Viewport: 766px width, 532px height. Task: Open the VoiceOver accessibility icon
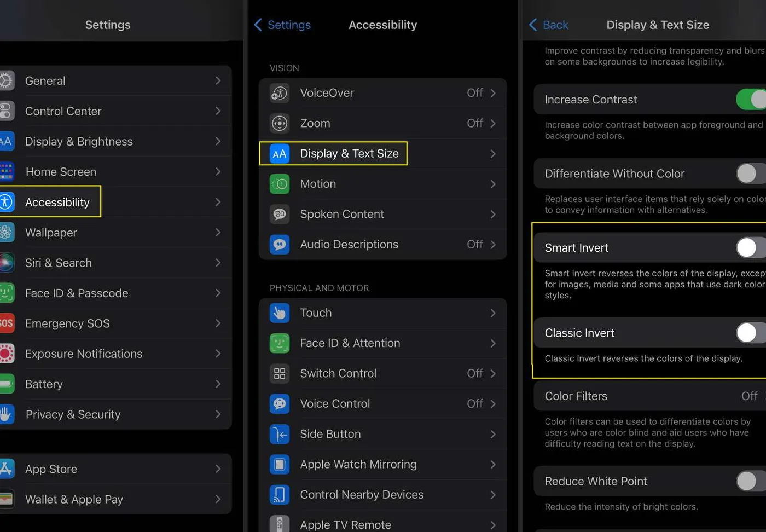tap(279, 93)
